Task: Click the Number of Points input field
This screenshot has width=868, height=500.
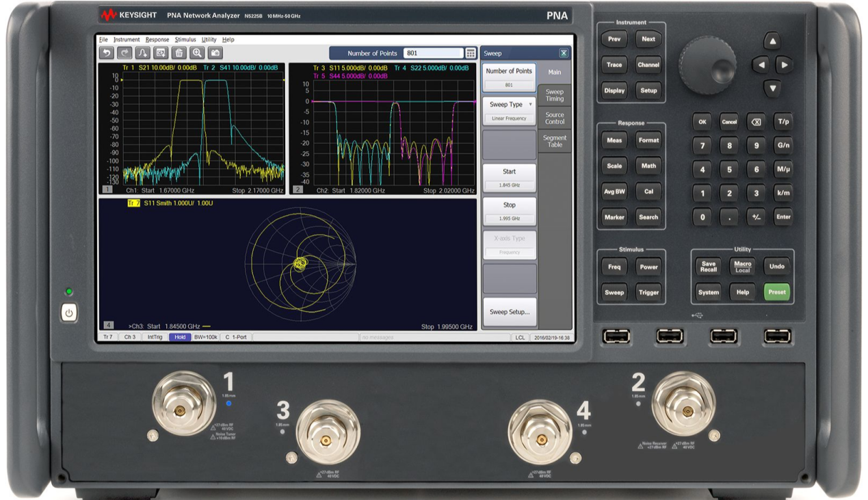Action: [434, 53]
